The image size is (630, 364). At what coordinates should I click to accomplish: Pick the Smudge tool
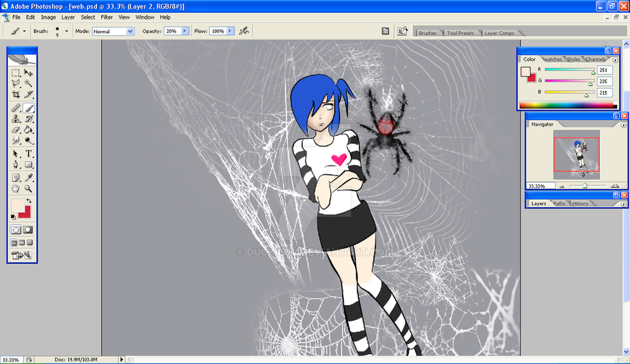15,140
